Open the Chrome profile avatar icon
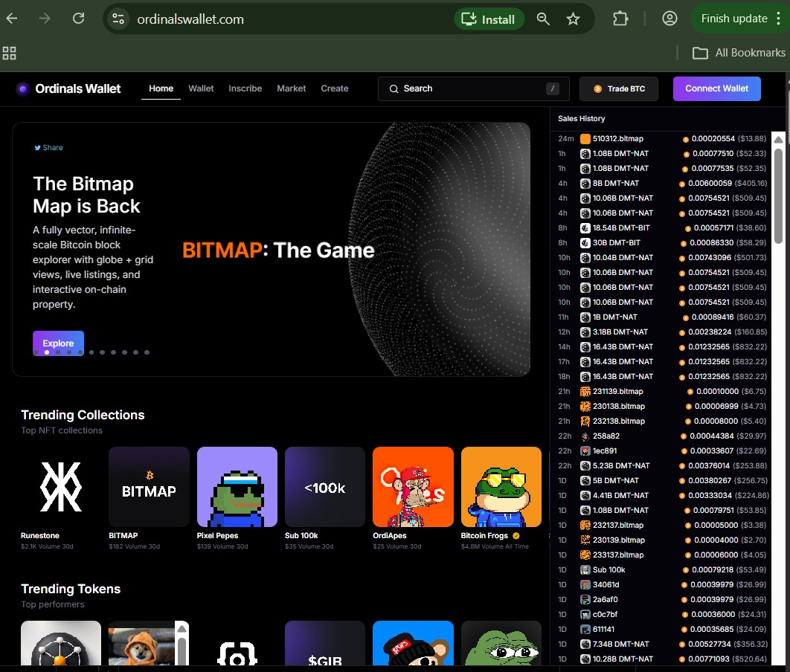Viewport: 790px width, 672px height. click(669, 19)
